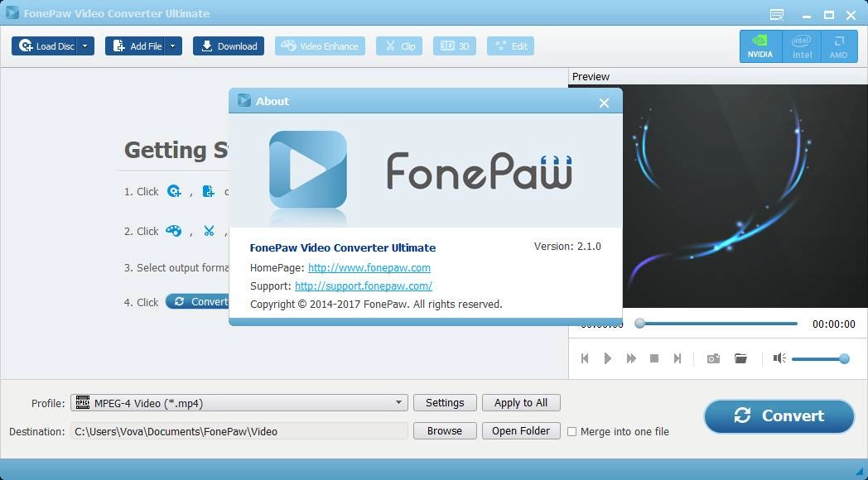Start conversion with the big Convert button
Image resolution: width=868 pixels, height=480 pixels.
779,415
